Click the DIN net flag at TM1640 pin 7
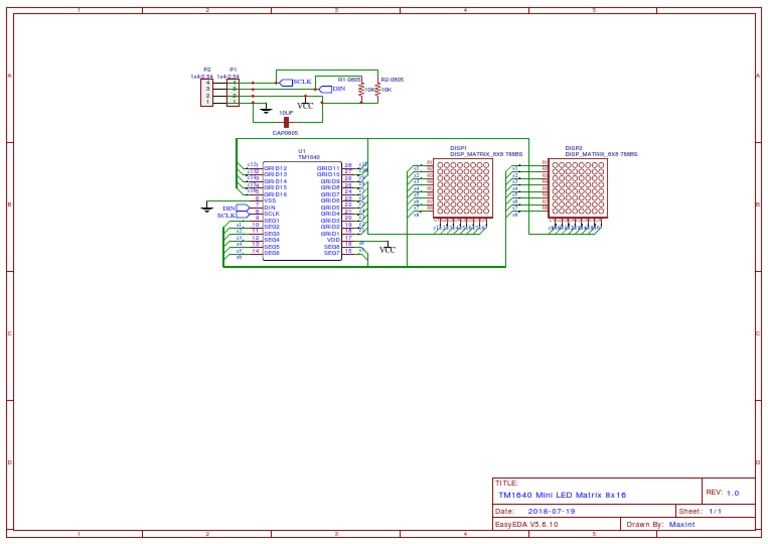Screen dimensions: 768x544 [x=243, y=208]
